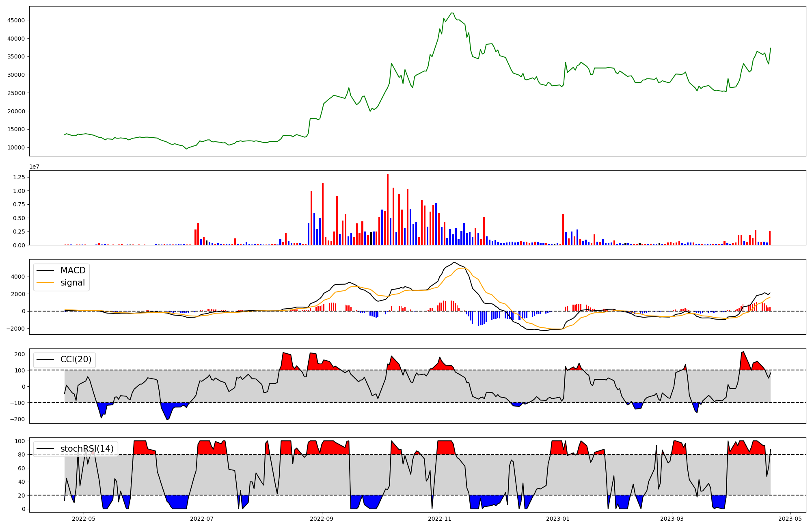
Task: Click the 2023-01 x-axis date label
Action: 558,519
